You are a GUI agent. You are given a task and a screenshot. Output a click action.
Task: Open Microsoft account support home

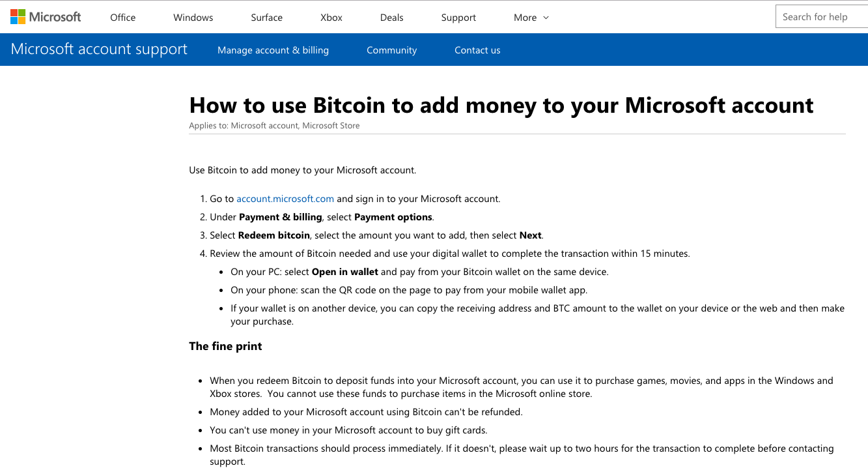coord(99,50)
